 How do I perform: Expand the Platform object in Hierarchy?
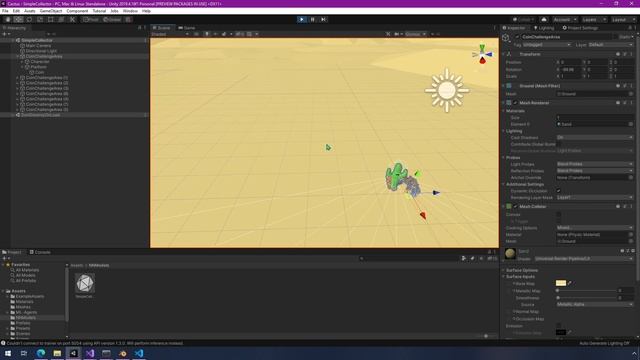coord(22,67)
